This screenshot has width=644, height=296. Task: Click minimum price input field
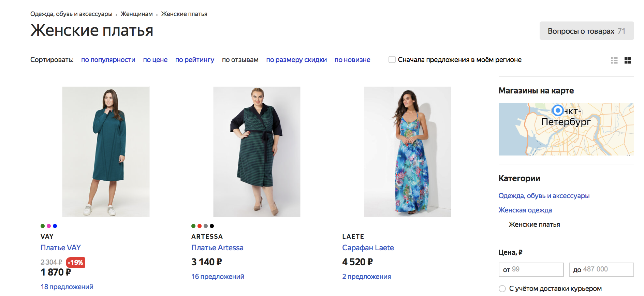(x=531, y=269)
